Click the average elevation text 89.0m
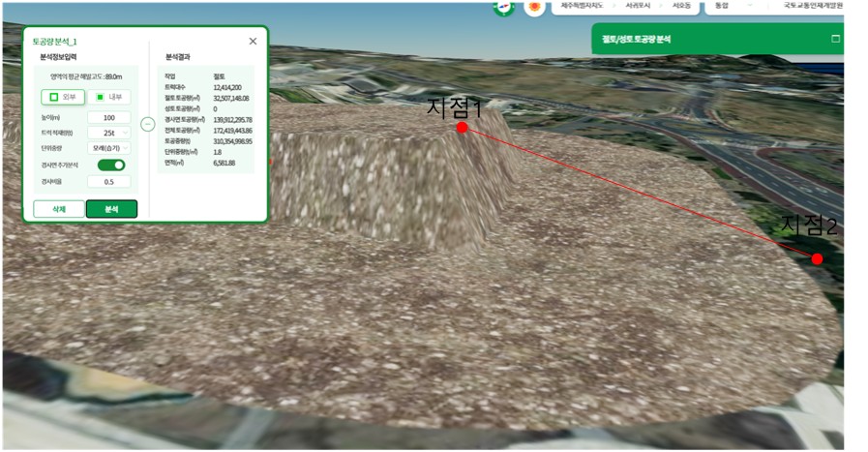868x452 pixels. pos(113,76)
